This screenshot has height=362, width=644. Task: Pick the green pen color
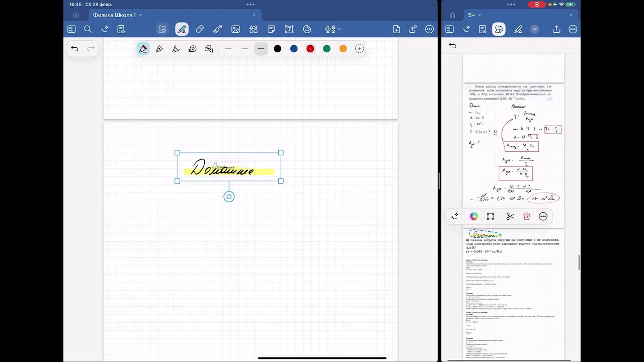(x=327, y=49)
